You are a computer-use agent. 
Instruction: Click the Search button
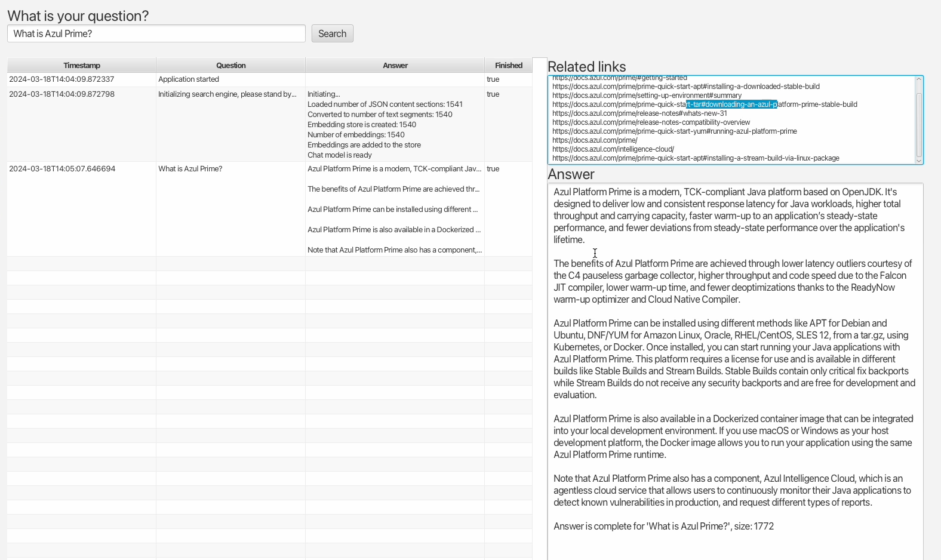(x=333, y=33)
